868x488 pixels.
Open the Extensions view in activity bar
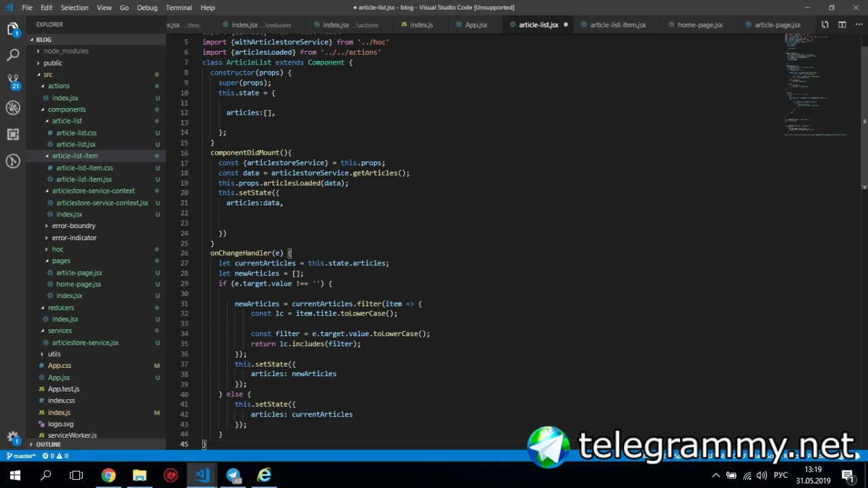click(13, 134)
